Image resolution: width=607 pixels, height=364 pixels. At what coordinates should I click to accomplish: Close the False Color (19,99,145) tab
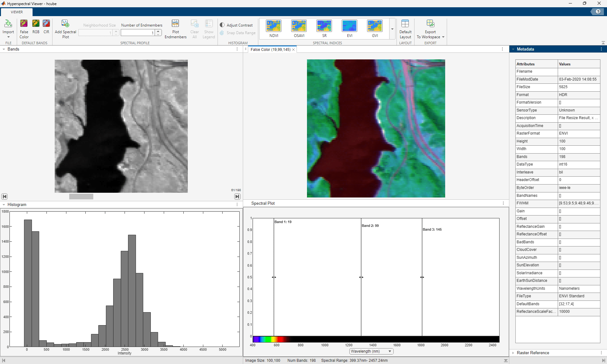[x=293, y=50]
